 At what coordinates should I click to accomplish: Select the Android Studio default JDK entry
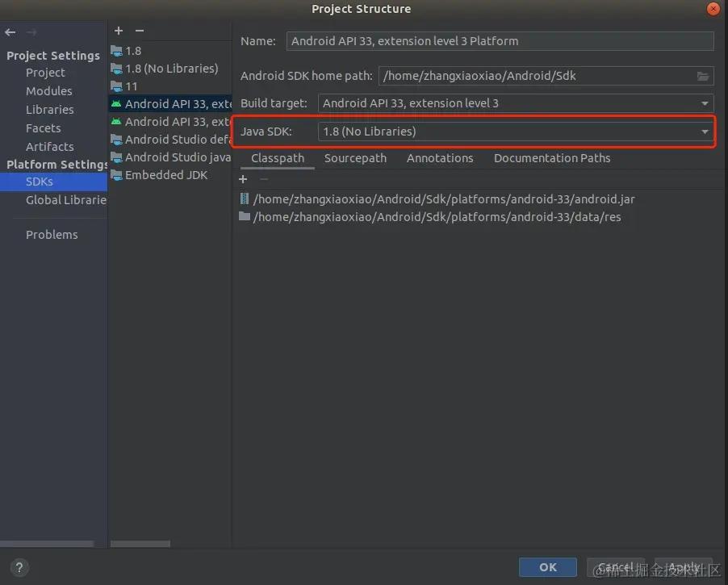pos(170,140)
